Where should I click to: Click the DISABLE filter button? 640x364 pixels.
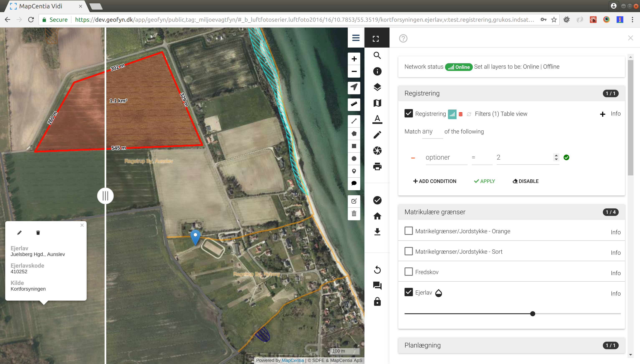coord(525,181)
